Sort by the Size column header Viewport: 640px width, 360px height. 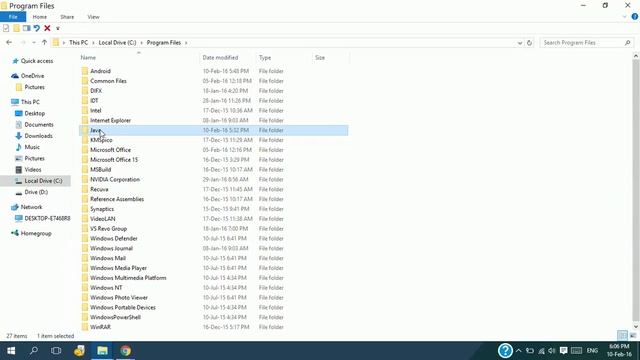click(x=320, y=58)
